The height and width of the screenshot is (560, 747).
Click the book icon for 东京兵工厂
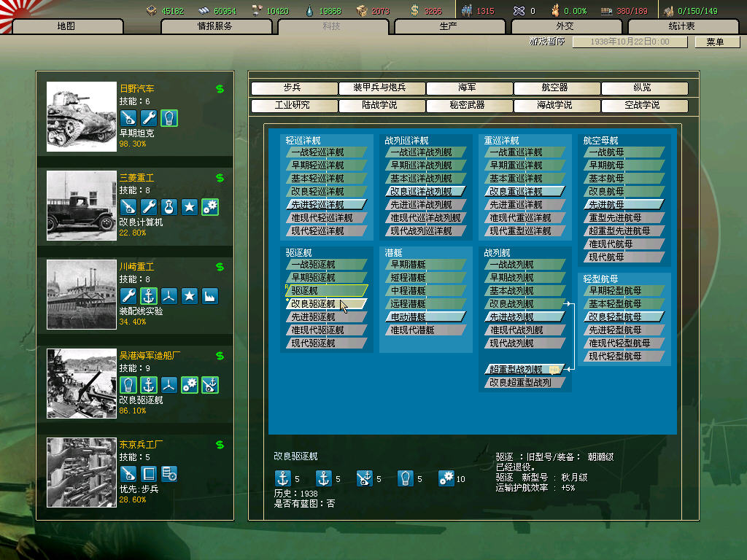(x=149, y=474)
